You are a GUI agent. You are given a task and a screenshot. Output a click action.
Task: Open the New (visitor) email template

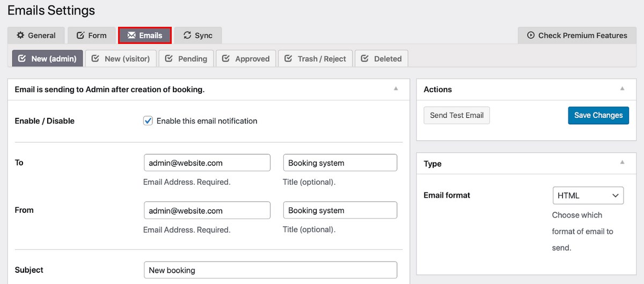point(121,58)
